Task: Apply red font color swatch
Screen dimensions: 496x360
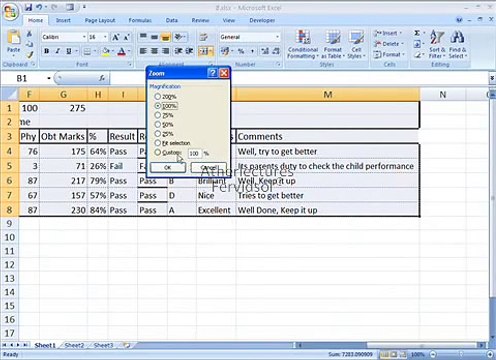Action: coord(122,51)
